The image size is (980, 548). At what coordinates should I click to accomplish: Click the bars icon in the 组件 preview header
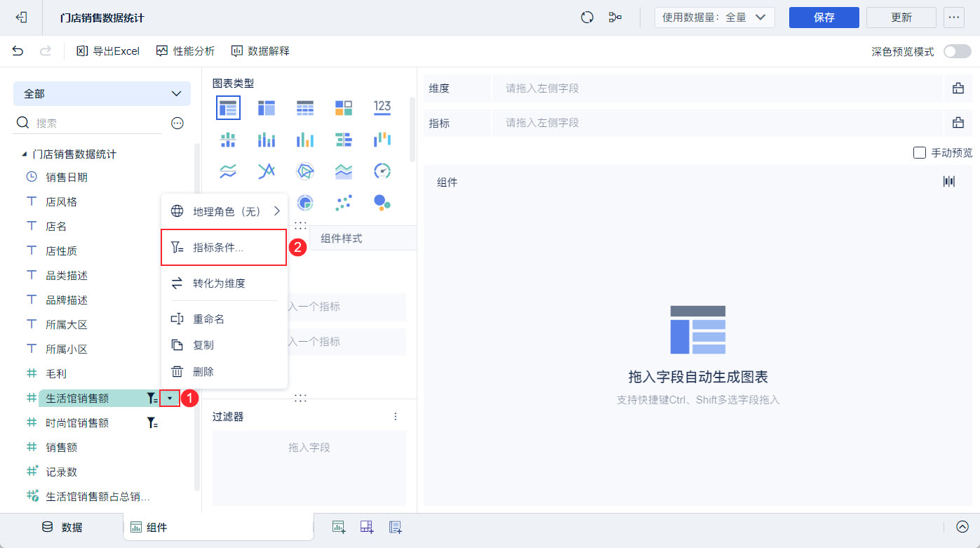click(949, 182)
